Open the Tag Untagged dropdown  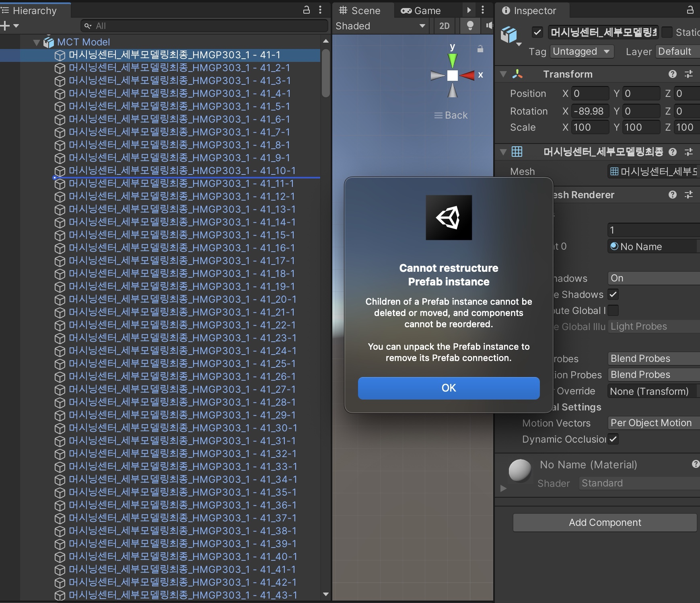point(582,51)
